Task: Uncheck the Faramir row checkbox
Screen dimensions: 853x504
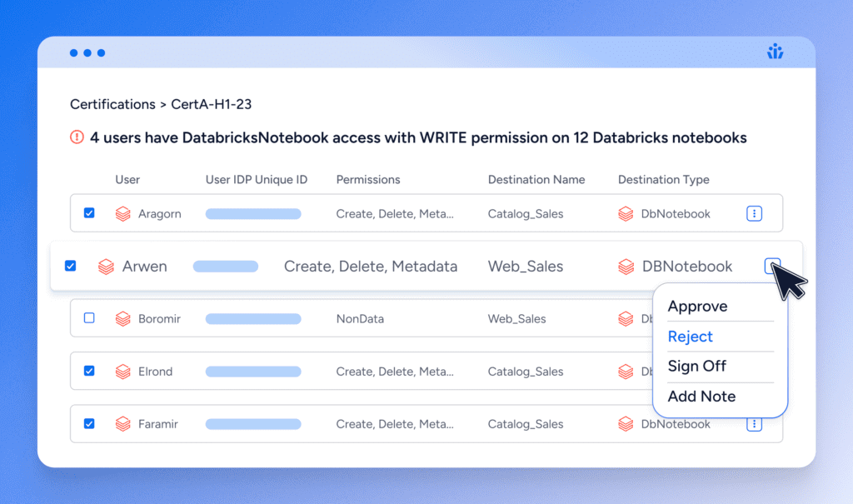Action: [x=89, y=424]
